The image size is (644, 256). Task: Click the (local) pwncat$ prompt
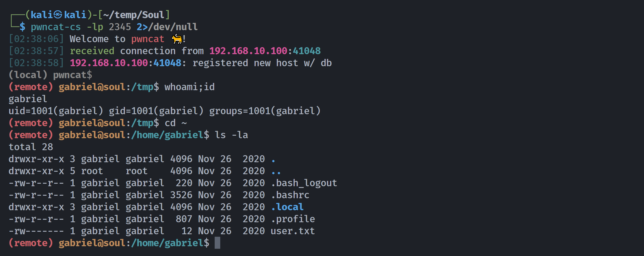(x=50, y=75)
